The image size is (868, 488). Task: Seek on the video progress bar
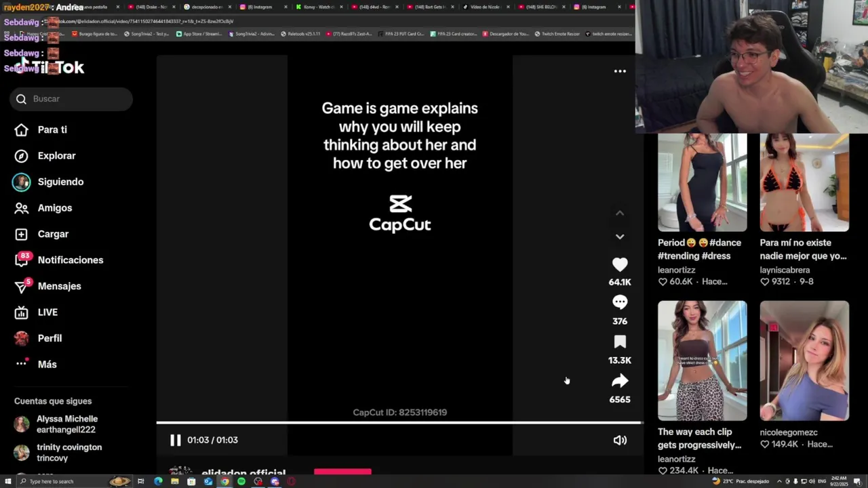click(x=399, y=423)
